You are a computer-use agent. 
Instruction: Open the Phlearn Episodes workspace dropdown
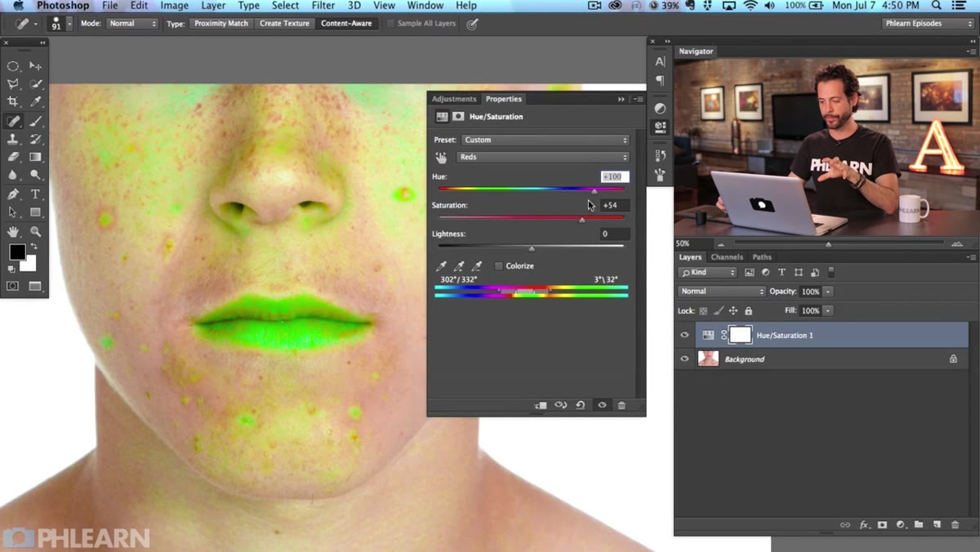[929, 24]
